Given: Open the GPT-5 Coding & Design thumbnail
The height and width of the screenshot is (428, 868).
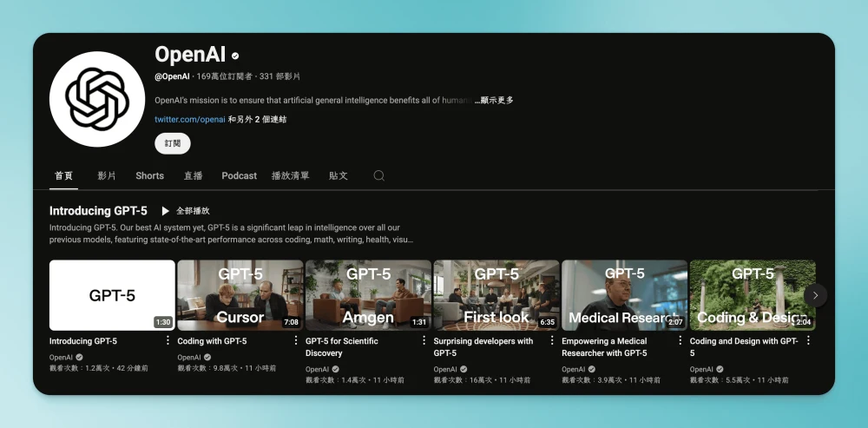Looking at the screenshot, I should pyautogui.click(x=753, y=295).
